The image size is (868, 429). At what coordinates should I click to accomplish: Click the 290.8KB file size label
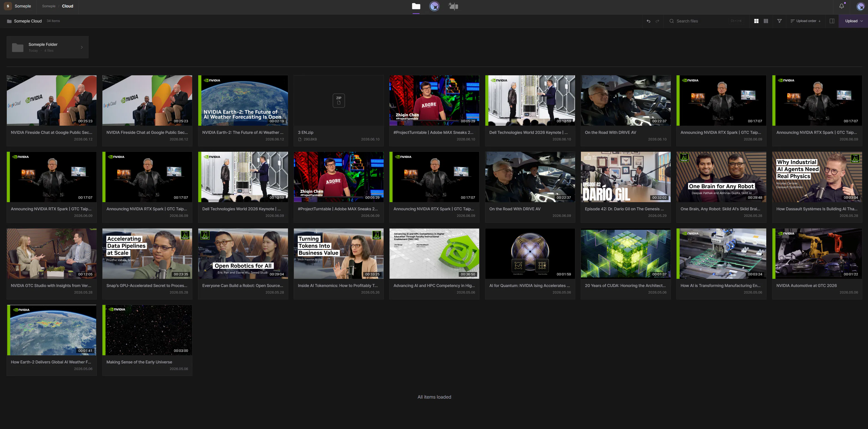pos(310,139)
